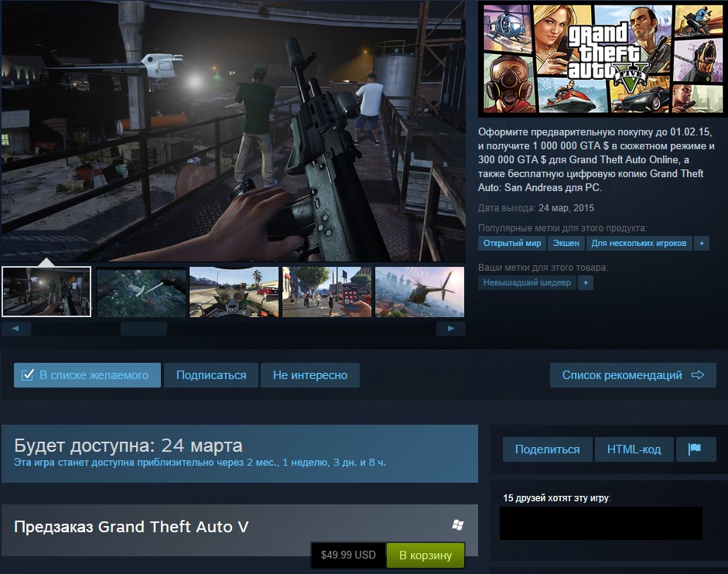This screenshot has width=728, height=574.
Task: Add your own tag with plus icon
Action: 586,283
